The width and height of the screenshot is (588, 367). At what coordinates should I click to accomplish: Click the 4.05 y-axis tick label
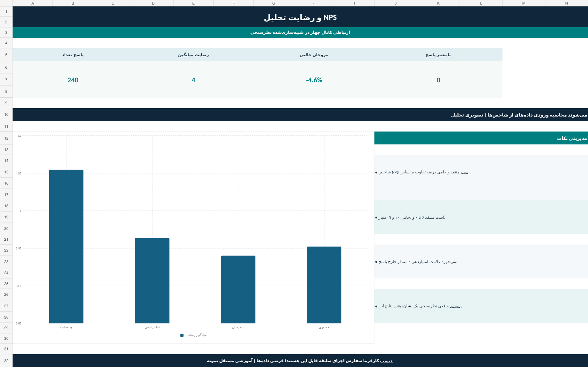click(x=18, y=173)
